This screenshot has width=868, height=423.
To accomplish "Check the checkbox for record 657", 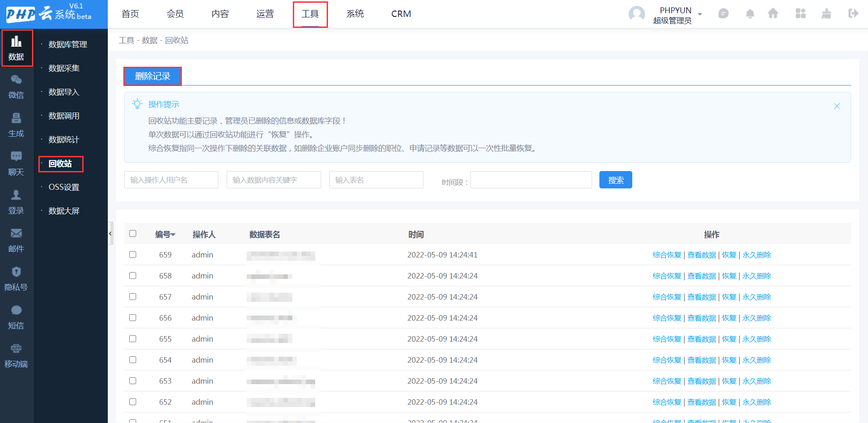I will [133, 297].
